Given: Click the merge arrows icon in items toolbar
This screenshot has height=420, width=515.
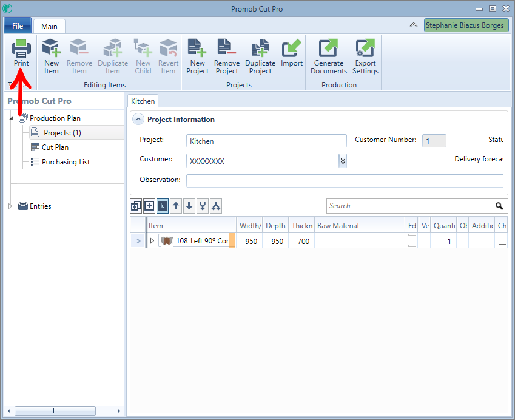Looking at the screenshot, I should [203, 206].
